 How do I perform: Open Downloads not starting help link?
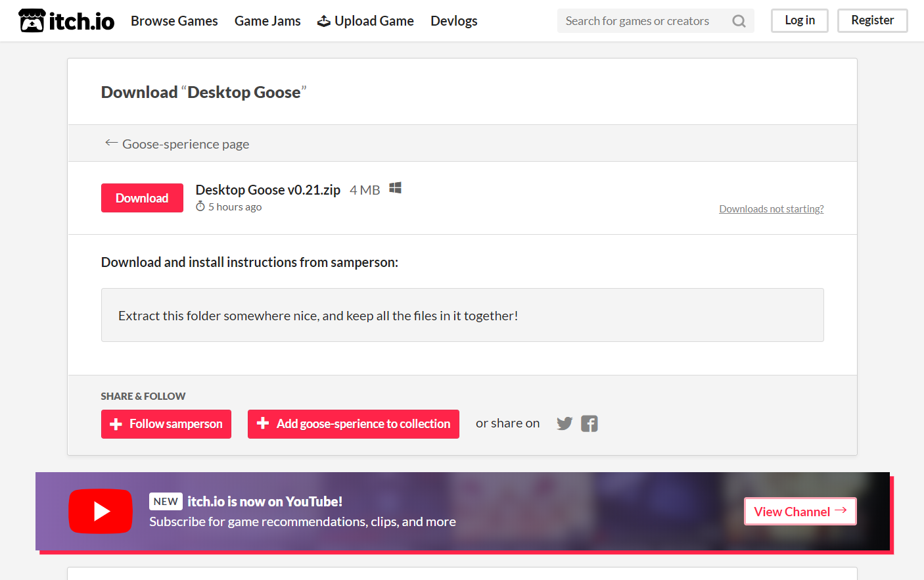tap(772, 209)
